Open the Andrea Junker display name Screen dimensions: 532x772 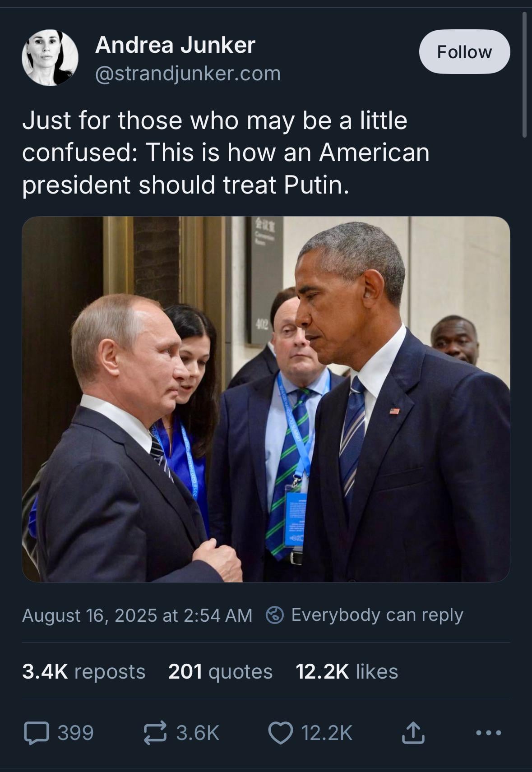click(x=175, y=45)
